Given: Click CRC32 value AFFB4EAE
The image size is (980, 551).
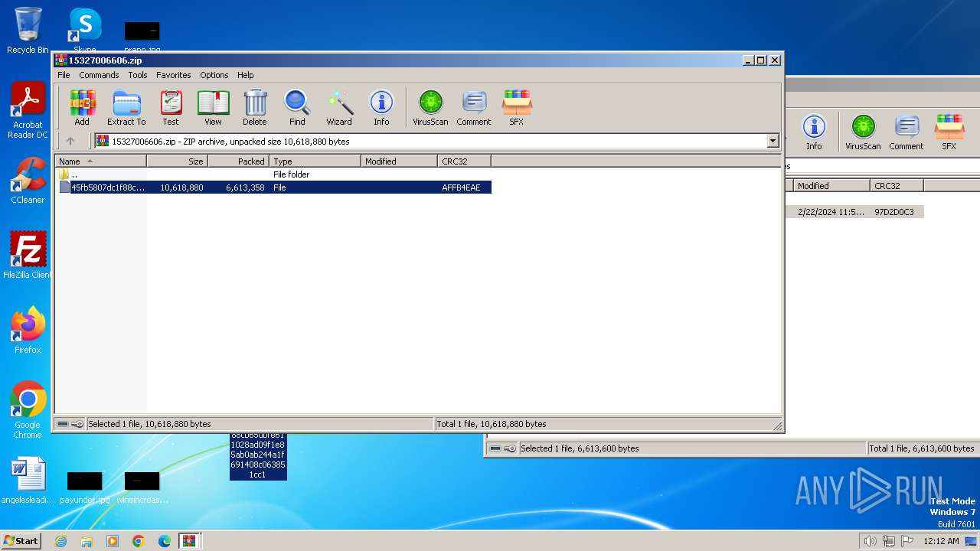Looking at the screenshot, I should tap(461, 187).
